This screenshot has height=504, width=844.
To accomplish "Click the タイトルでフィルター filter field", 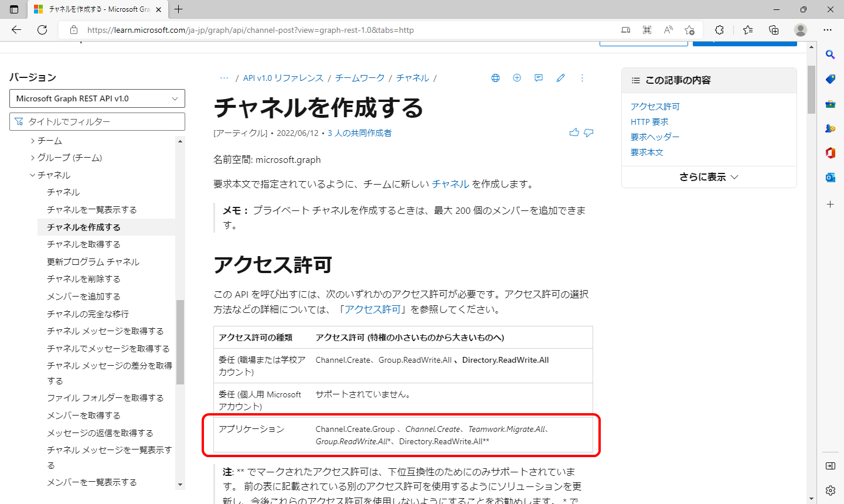I will pyautogui.click(x=97, y=121).
